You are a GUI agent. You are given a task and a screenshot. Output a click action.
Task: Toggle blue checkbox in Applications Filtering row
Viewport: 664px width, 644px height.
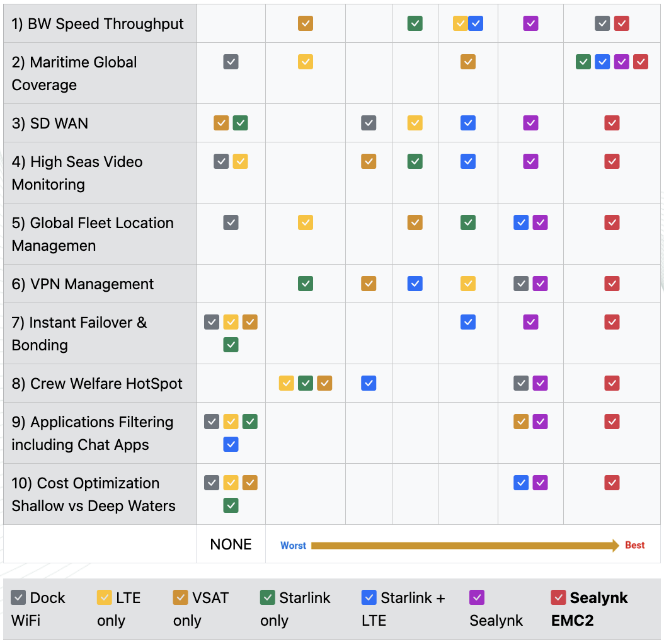click(x=231, y=445)
